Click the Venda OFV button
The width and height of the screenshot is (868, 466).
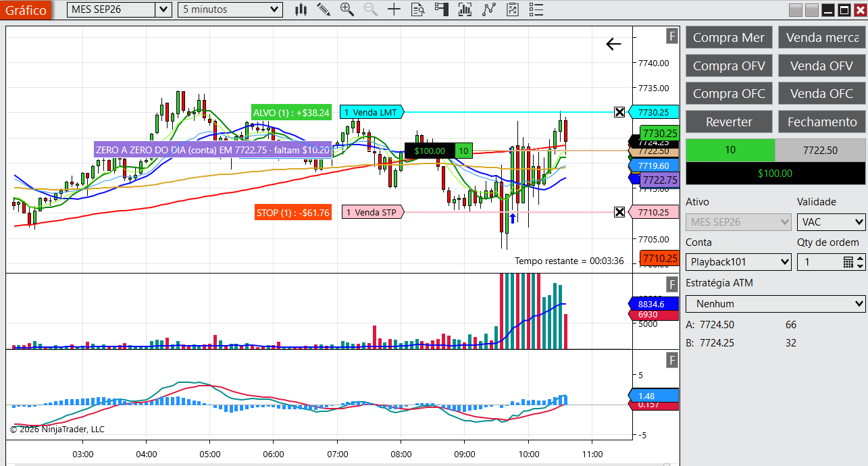822,66
